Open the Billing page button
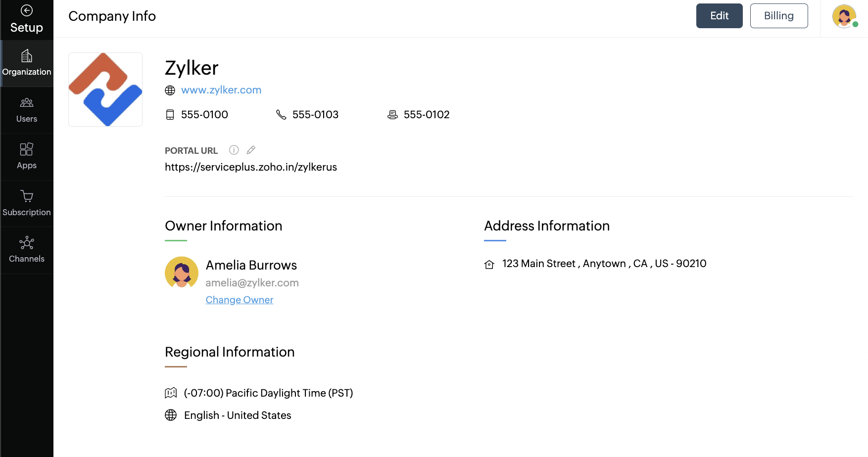The width and height of the screenshot is (868, 457). [x=778, y=16]
